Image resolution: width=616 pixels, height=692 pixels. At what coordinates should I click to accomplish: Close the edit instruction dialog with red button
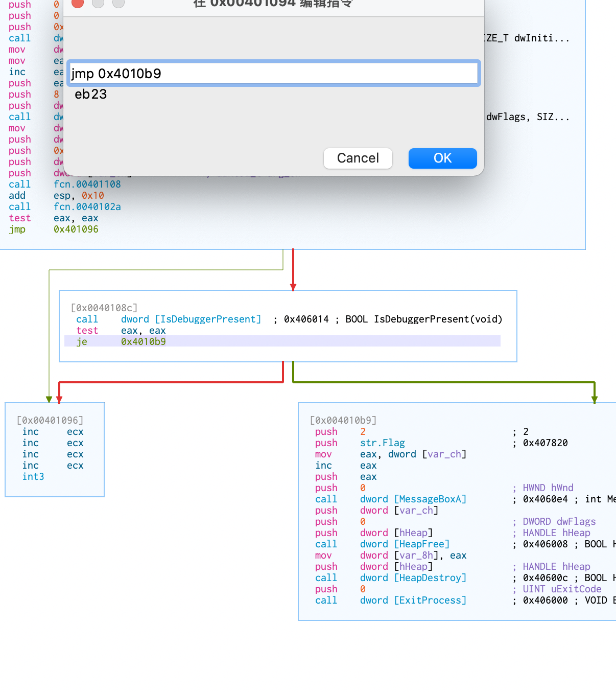78,3
